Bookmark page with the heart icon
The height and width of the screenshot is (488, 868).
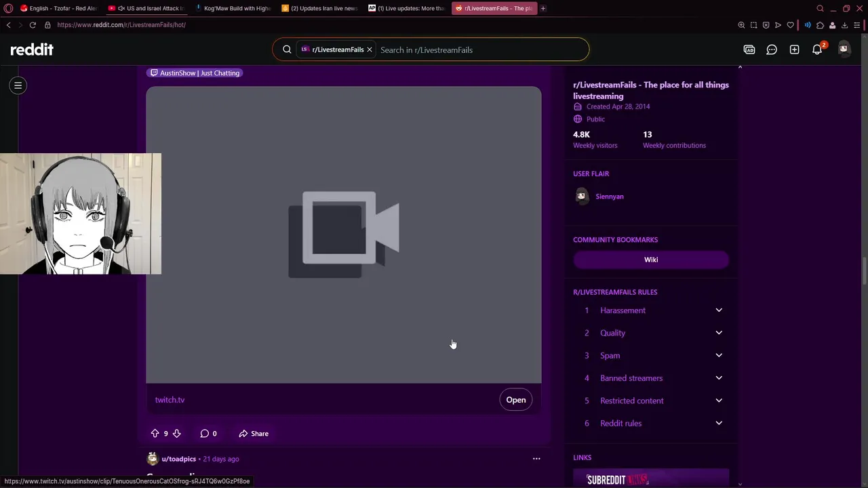click(790, 25)
